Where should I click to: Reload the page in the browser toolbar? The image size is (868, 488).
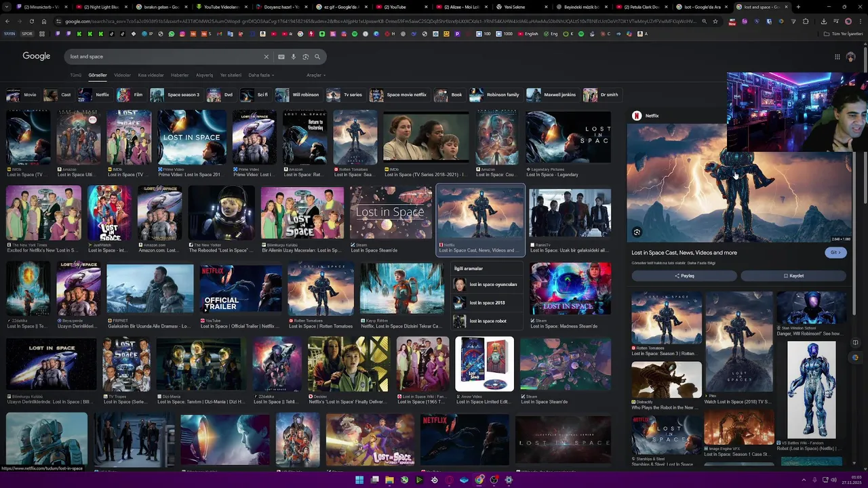pos(31,21)
